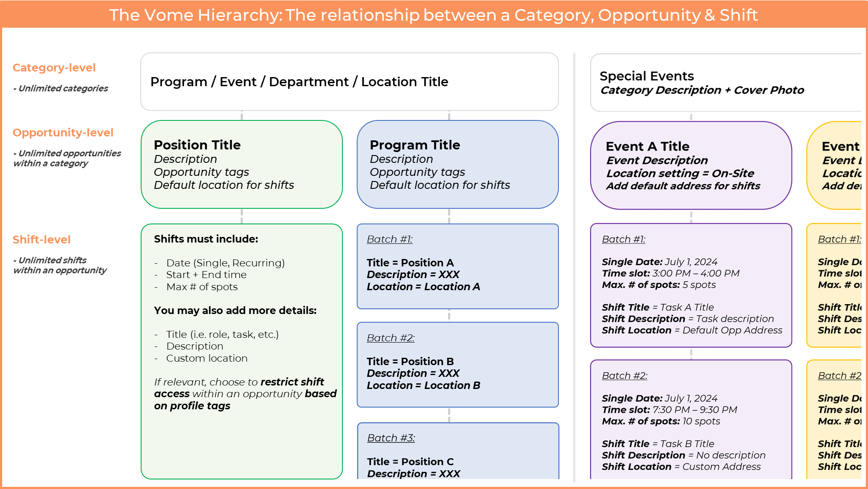Click the Category-level heading
Viewport: 868px width, 489px height.
tap(54, 68)
